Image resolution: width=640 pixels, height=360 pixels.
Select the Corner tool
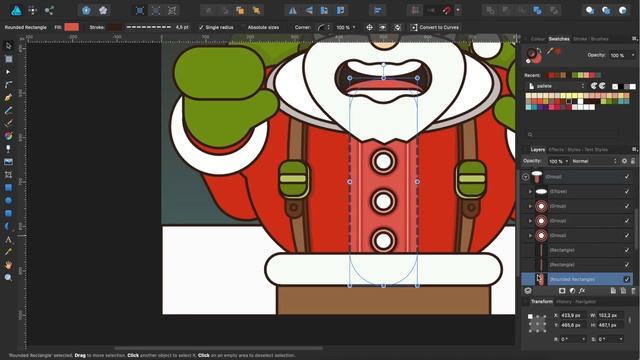[x=8, y=84]
